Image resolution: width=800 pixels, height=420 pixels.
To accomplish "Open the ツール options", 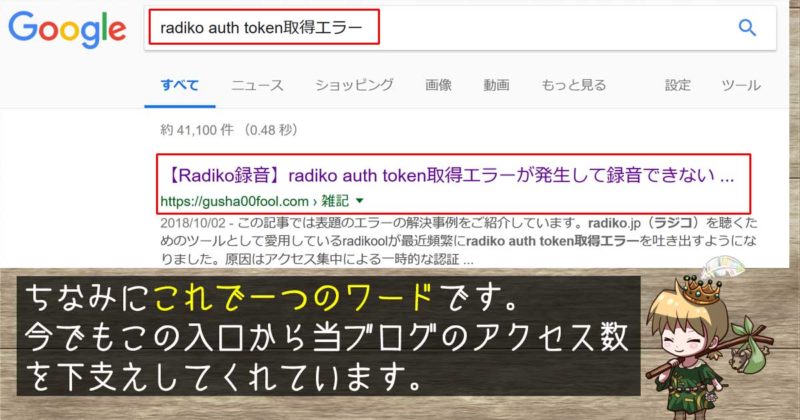I will click(x=741, y=85).
